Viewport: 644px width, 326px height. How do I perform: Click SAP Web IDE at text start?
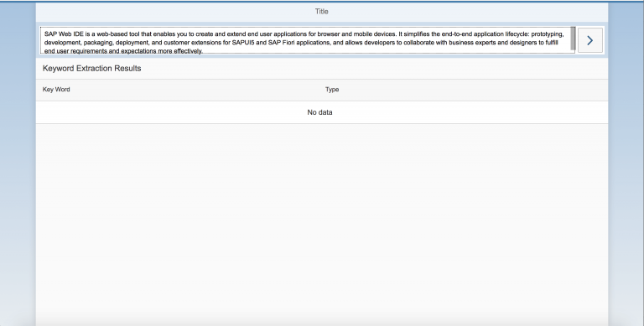(64, 34)
